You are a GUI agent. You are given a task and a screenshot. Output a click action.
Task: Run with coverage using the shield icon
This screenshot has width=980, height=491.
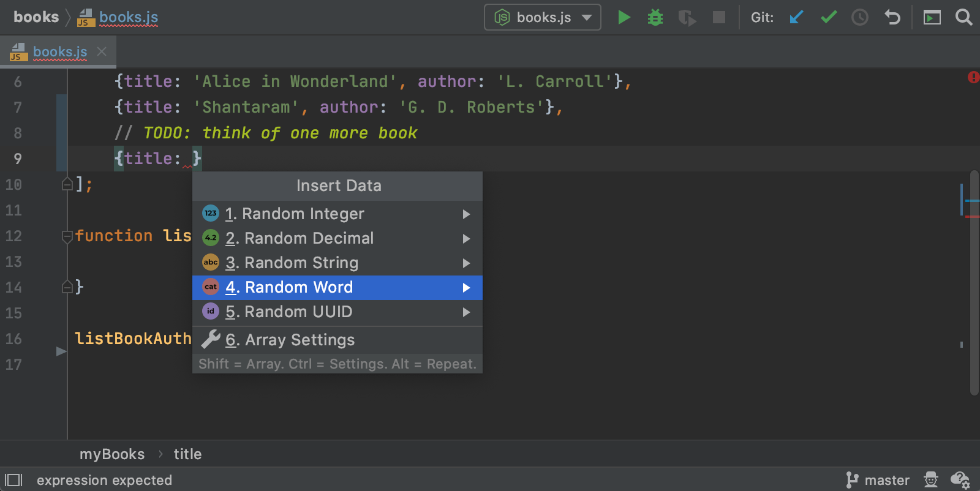[x=687, y=18]
